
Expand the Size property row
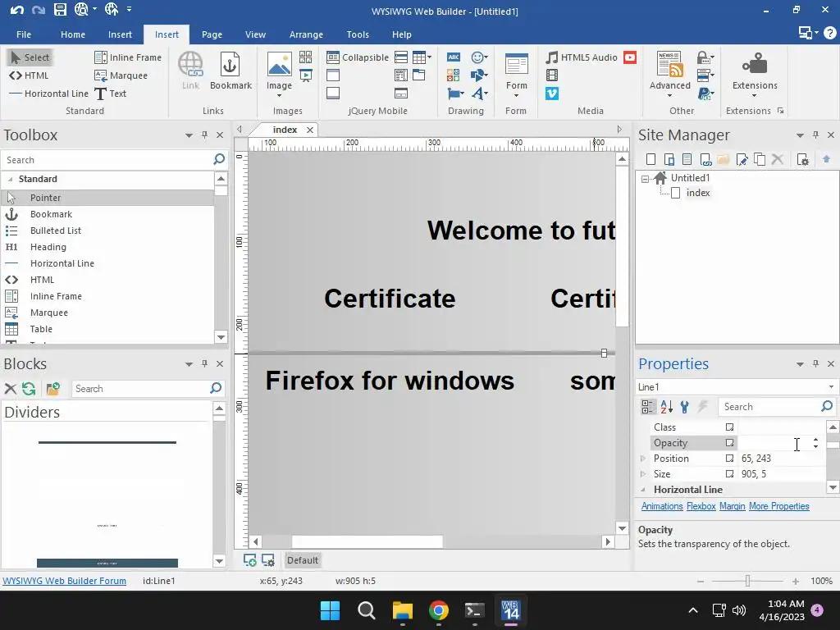(643, 473)
